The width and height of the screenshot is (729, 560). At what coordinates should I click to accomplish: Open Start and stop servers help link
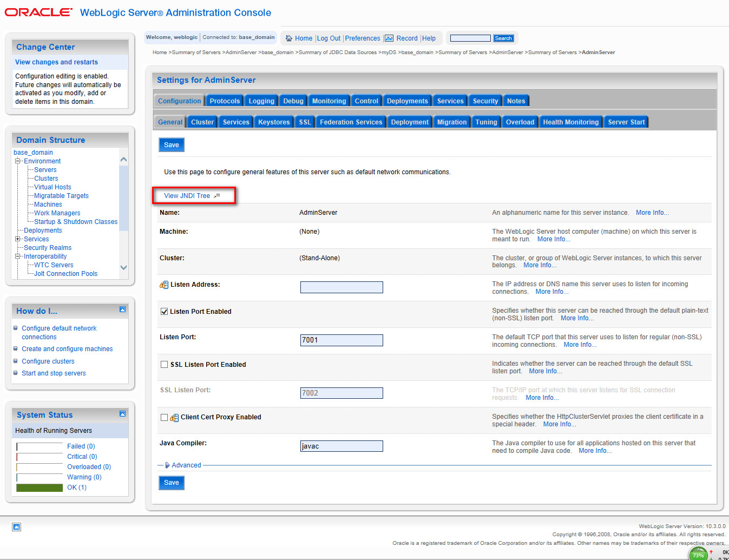point(54,373)
